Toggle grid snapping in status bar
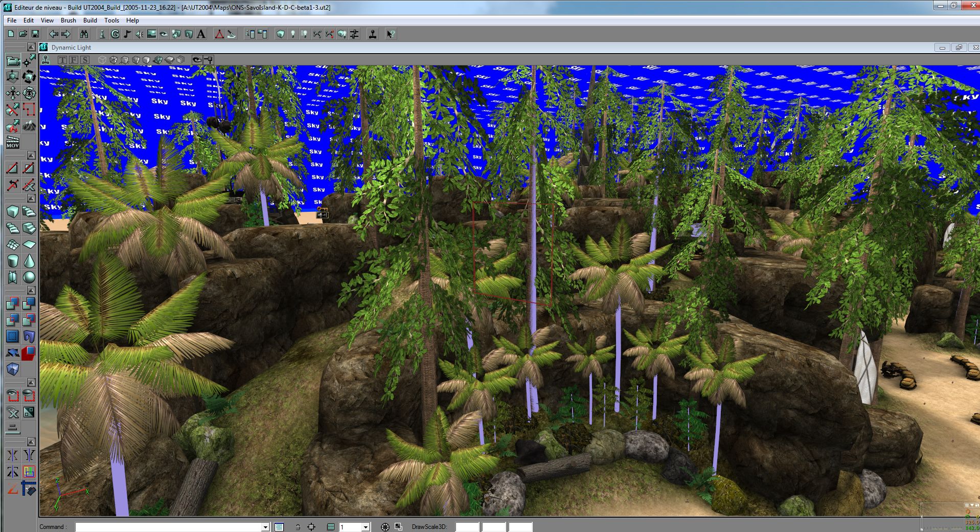 331,527
